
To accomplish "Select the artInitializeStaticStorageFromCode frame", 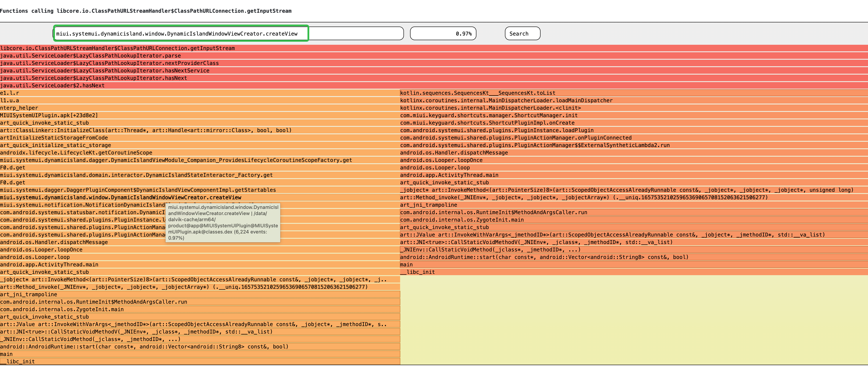I will point(200,137).
